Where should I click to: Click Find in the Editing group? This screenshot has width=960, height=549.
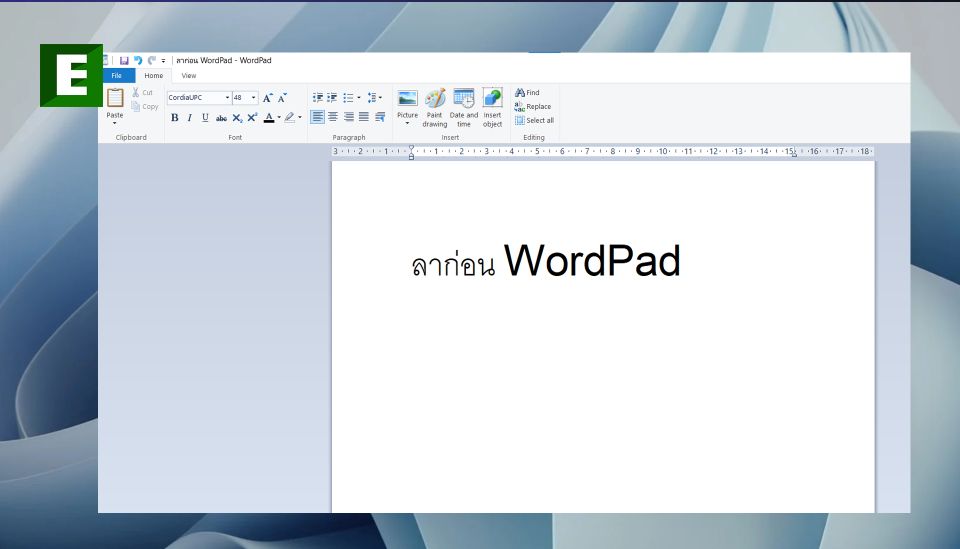pos(527,92)
